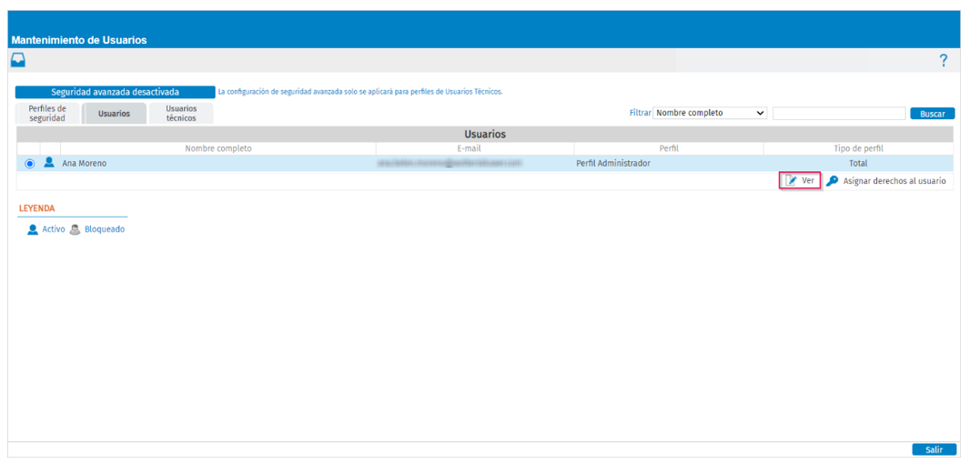Toggle Seguridad avanzada desactivada button

(x=115, y=93)
